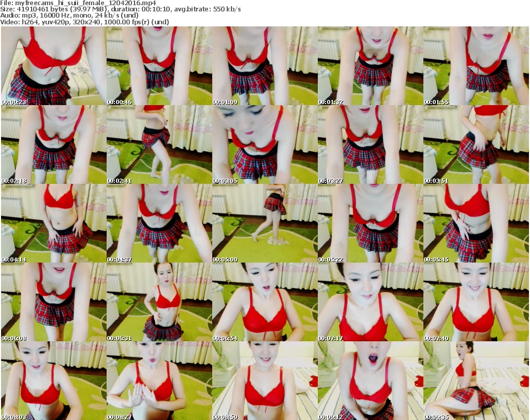Open the thumbnail marked 00:05:00
The image size is (530, 420).
click(264, 224)
